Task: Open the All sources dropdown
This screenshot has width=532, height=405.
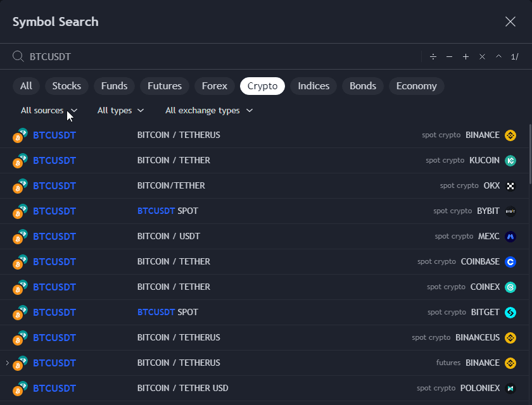Action: coord(49,111)
